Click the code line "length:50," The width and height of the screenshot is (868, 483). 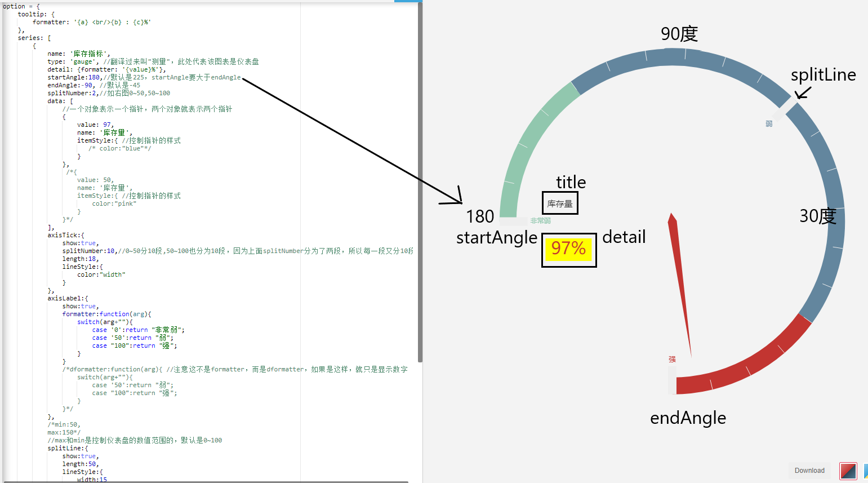81,464
